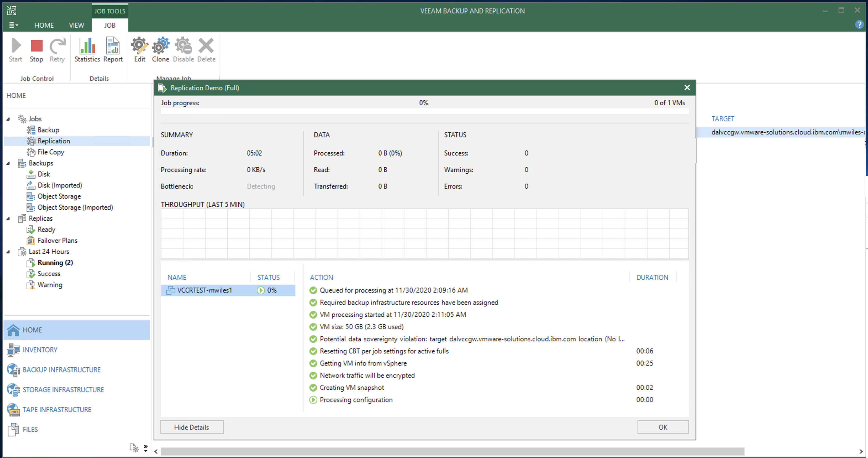
Task: Collapse the Backups tree node
Action: (8, 163)
